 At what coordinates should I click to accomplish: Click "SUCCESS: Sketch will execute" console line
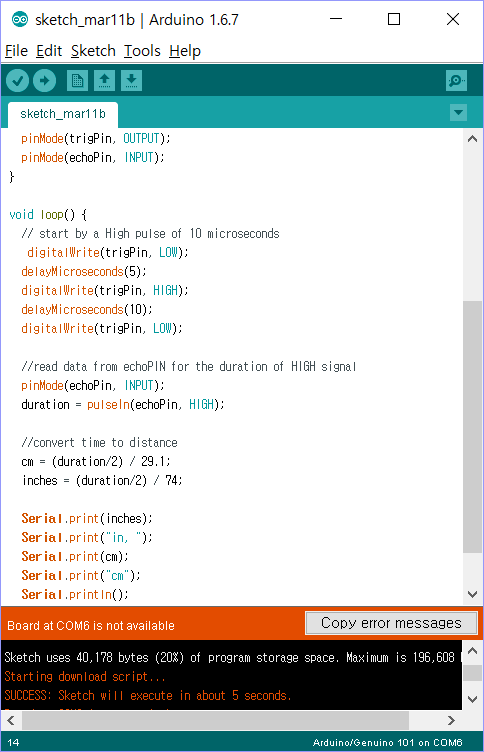pos(148,696)
